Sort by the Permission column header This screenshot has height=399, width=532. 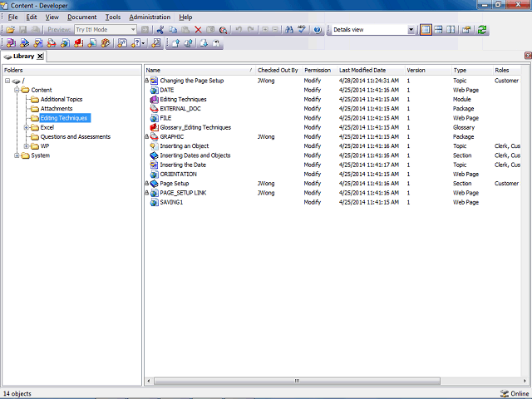[319, 70]
